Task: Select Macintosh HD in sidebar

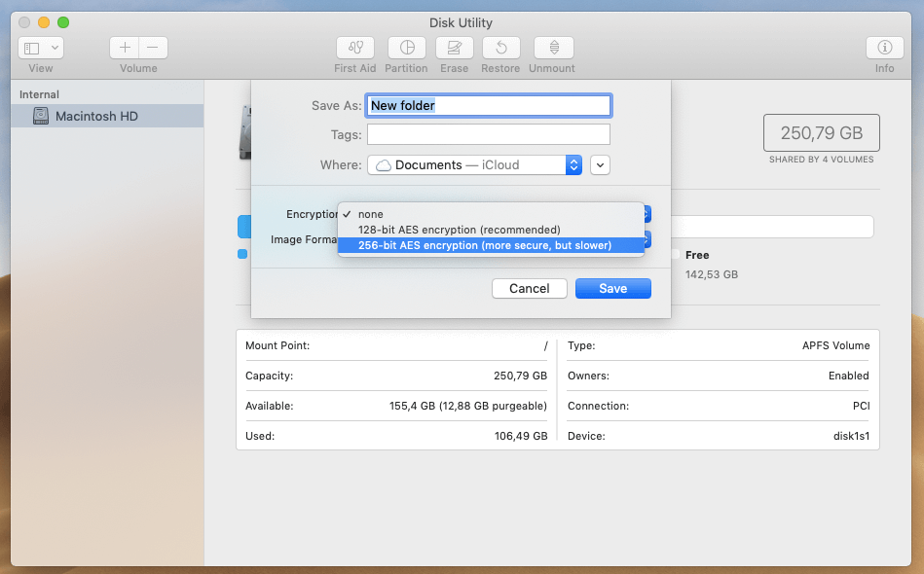Action: (x=96, y=116)
